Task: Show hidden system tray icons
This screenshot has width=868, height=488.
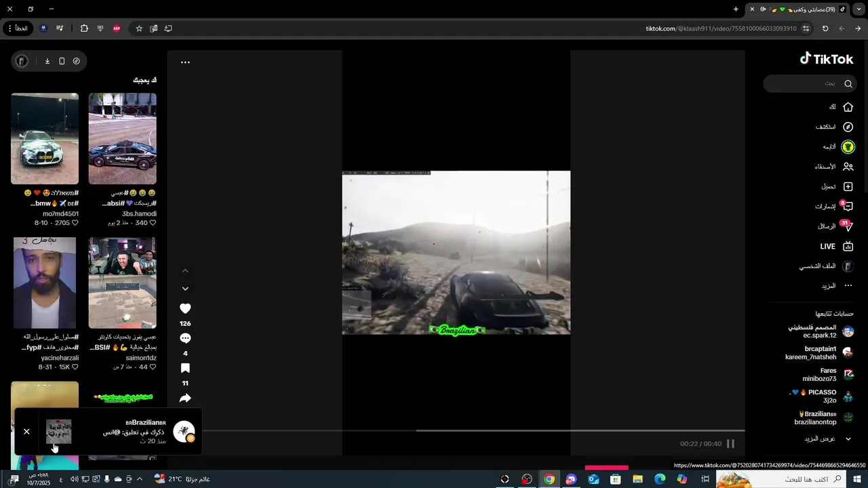Action: point(140,479)
